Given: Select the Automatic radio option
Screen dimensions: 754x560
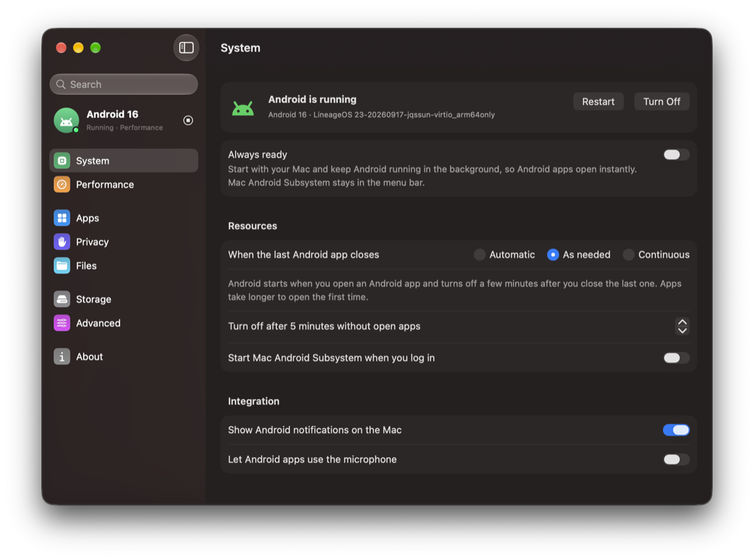Looking at the screenshot, I should coord(479,255).
